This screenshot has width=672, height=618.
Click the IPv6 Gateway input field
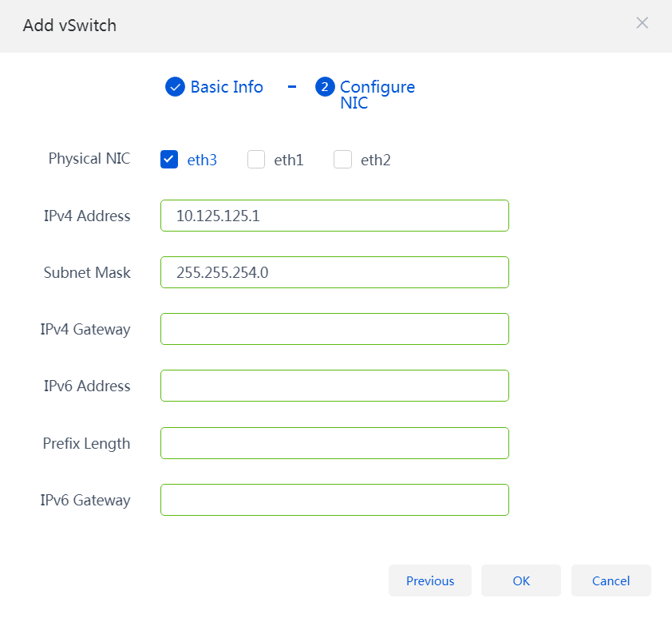tap(334, 500)
